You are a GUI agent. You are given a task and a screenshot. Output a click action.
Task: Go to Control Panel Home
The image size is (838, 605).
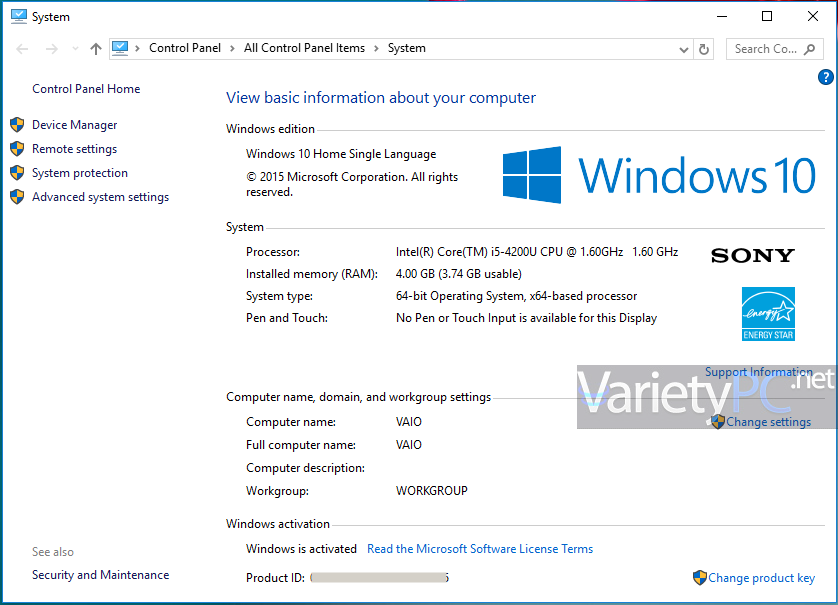86,89
